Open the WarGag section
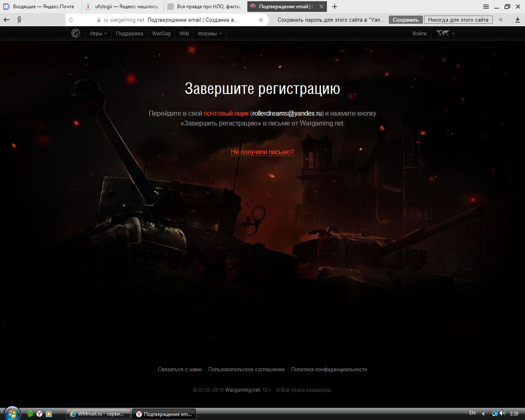This screenshot has width=525, height=420. 161,34
